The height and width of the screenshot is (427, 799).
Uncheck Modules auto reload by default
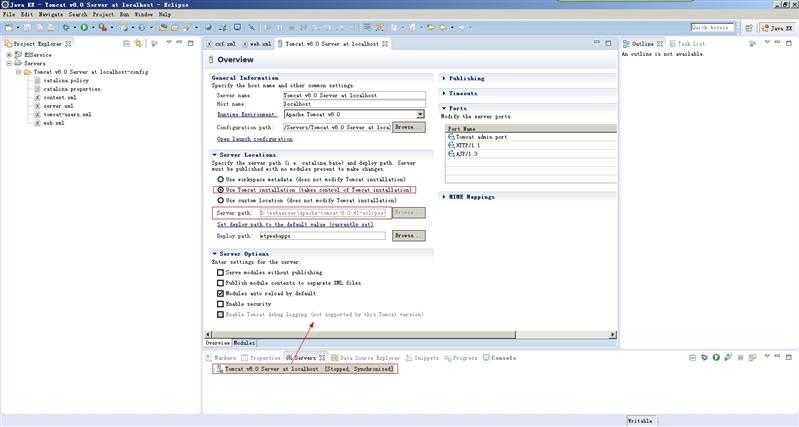[x=220, y=293]
